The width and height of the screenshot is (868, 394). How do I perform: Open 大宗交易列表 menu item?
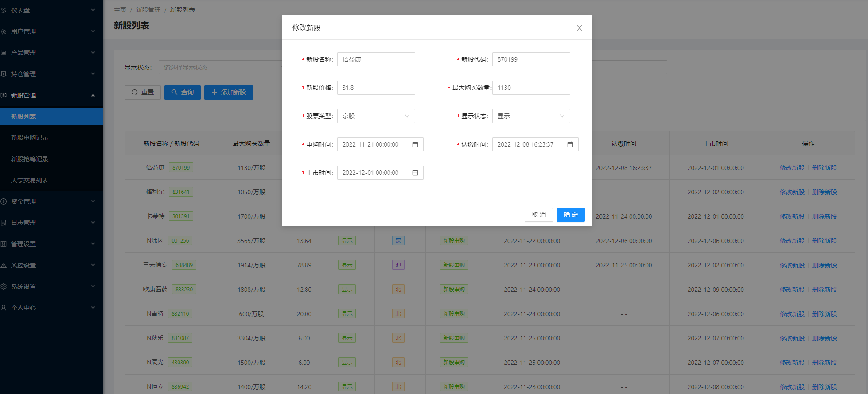click(x=30, y=180)
